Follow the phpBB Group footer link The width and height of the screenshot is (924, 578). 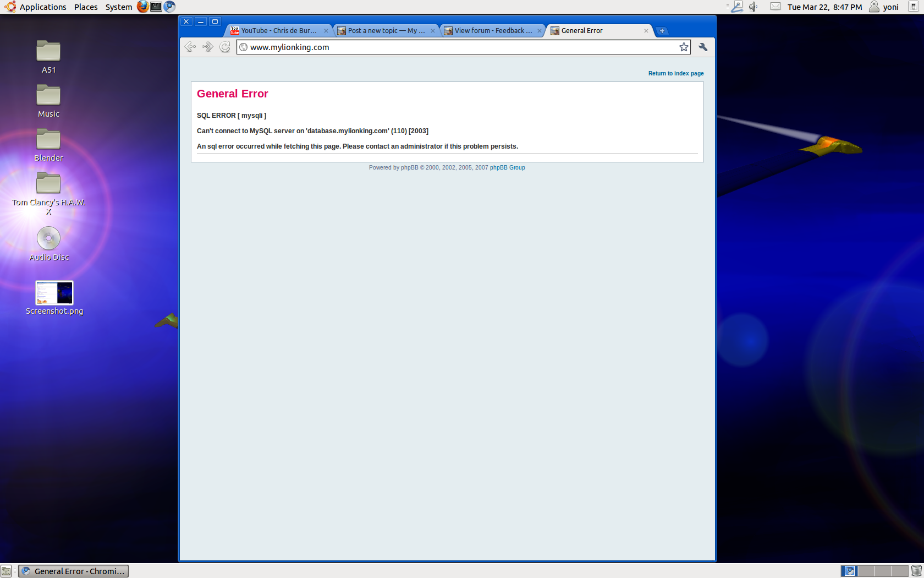click(507, 168)
